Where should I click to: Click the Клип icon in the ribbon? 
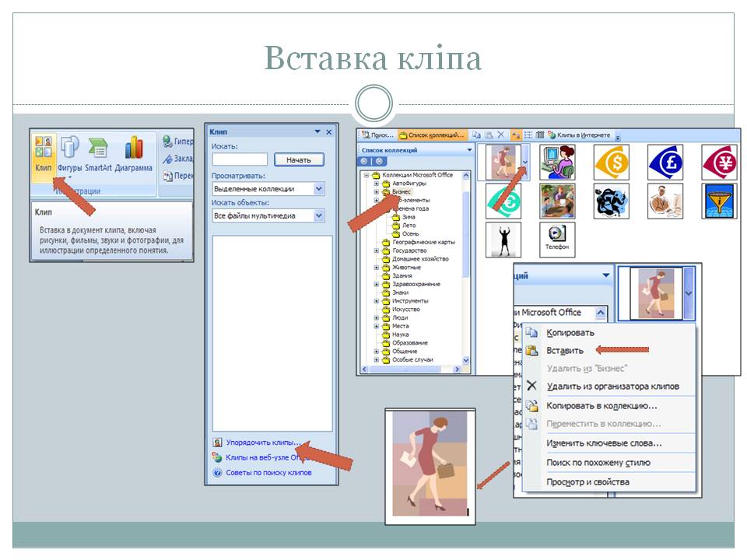tap(44, 153)
